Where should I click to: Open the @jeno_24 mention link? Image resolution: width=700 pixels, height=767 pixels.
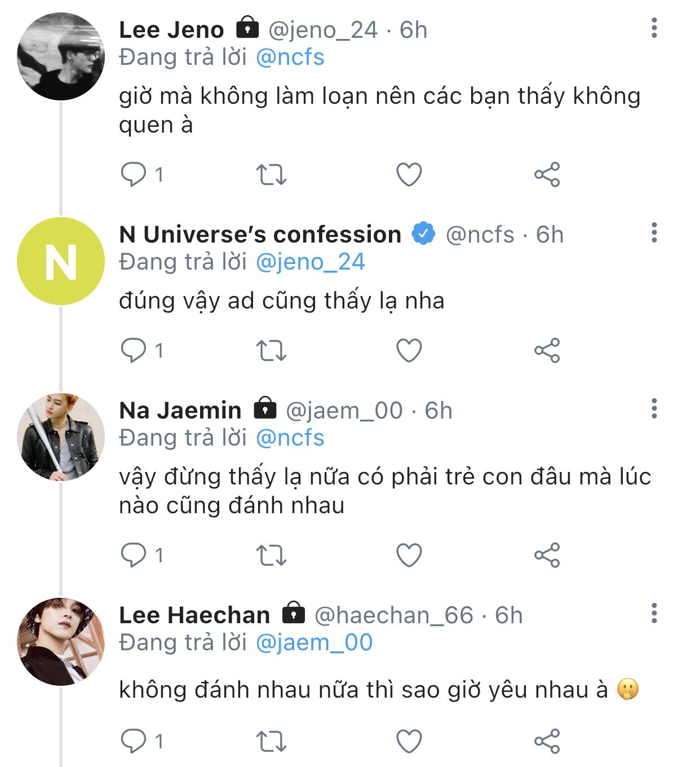pyautogui.click(x=311, y=262)
